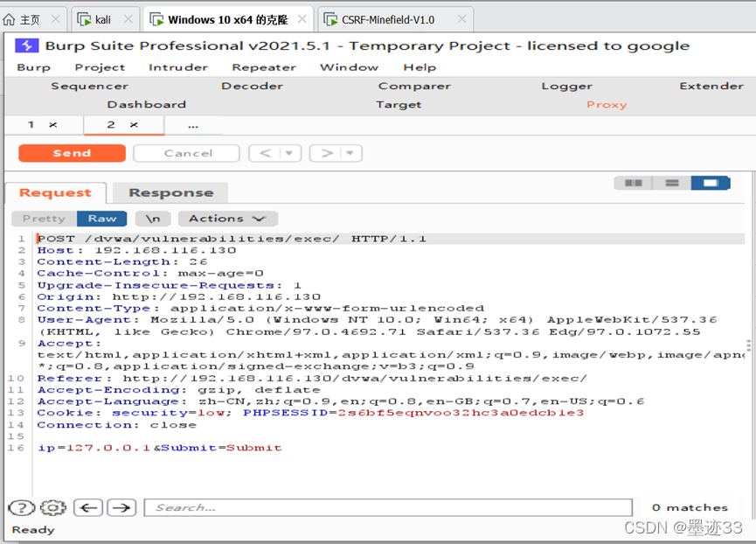The image size is (756, 544).
Task: Jump to the next search match
Action: point(121,507)
